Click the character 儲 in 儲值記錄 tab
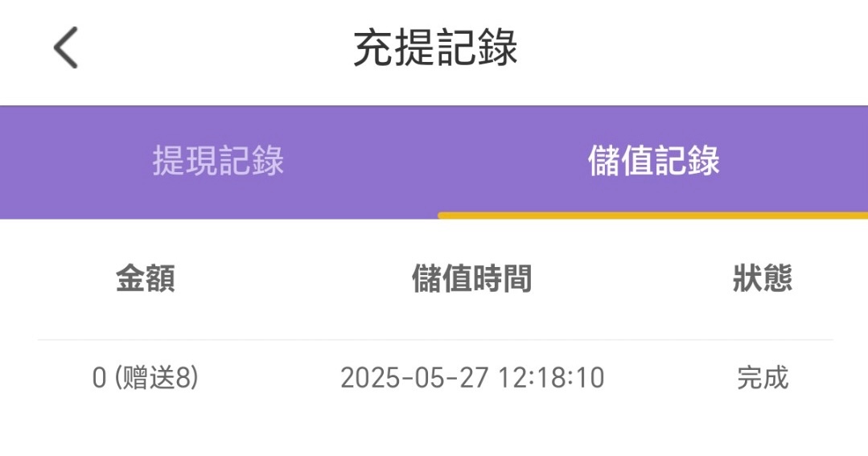This screenshot has width=868, height=456. (604, 162)
